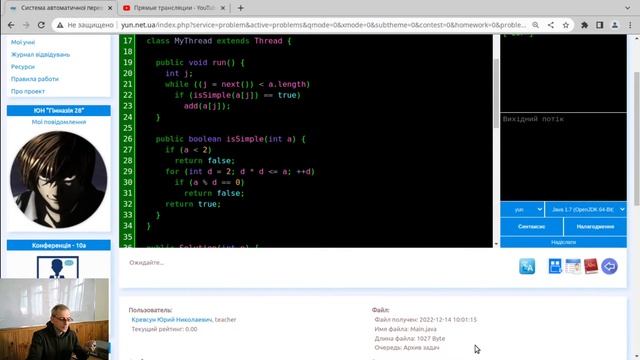Share this page icon
The image size is (640, 360).
(x=551, y=25)
